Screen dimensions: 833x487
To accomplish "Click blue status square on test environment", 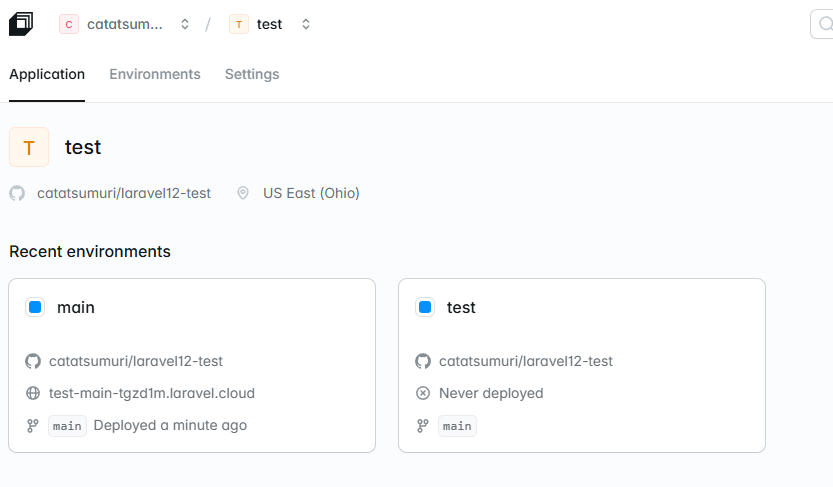I will [x=425, y=308].
